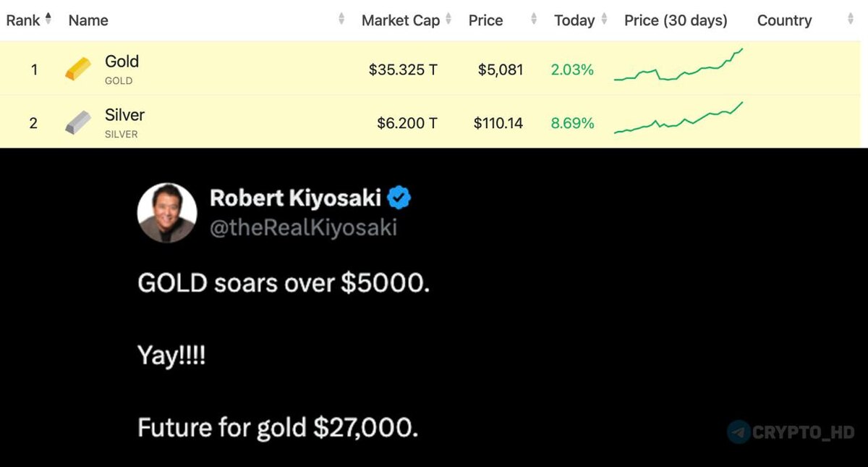Click the @theRealKiyosaki handle
The image size is (868, 467).
click(x=303, y=227)
